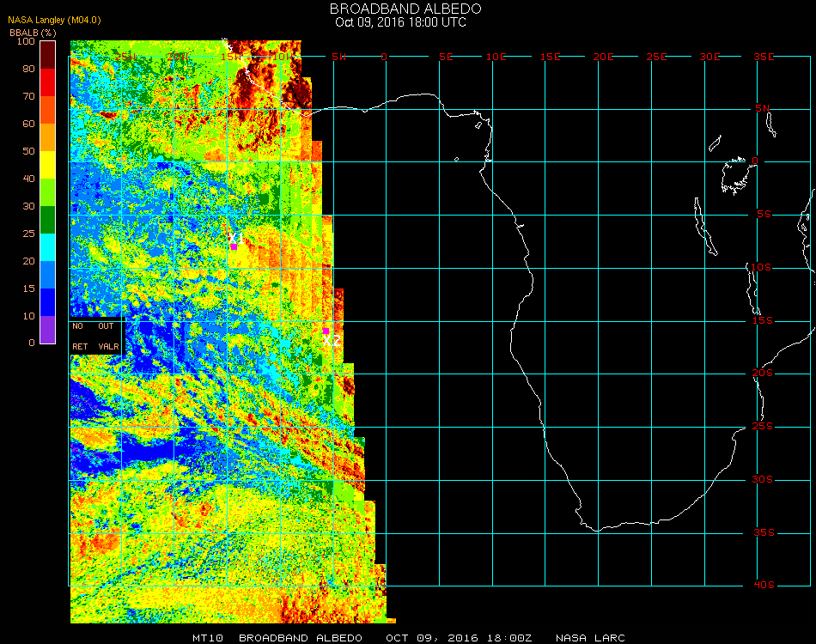Click the 'RET' label in the legend box
The height and width of the screenshot is (644, 816).
pyautogui.click(x=80, y=346)
